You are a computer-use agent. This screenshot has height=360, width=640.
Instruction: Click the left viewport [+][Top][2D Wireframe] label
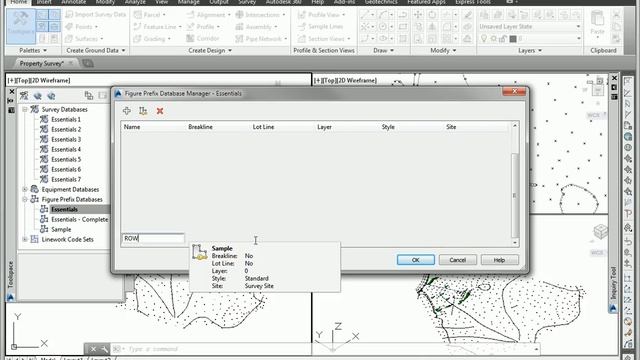click(x=39, y=80)
